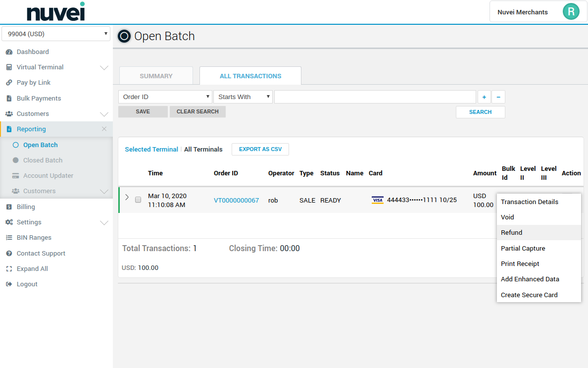Expand the Settings menu chevron
588x368 pixels.
coord(104,222)
